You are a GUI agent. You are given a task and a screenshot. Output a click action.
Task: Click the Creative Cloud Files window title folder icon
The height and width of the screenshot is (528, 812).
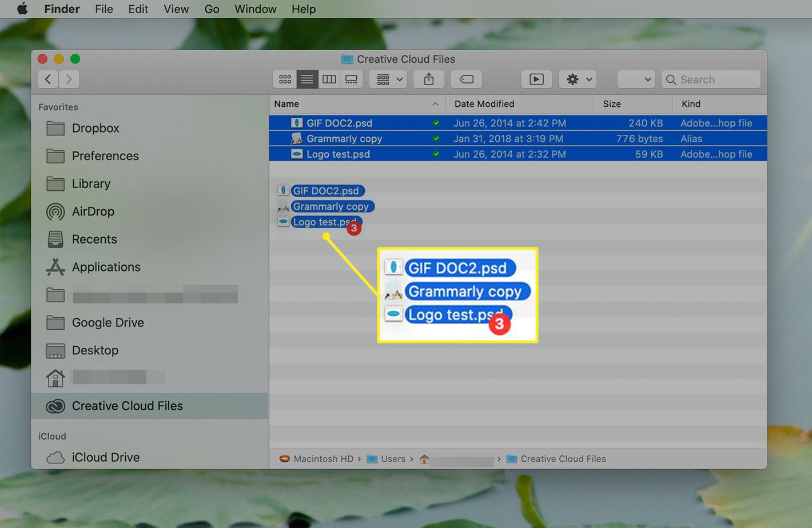[x=347, y=59]
